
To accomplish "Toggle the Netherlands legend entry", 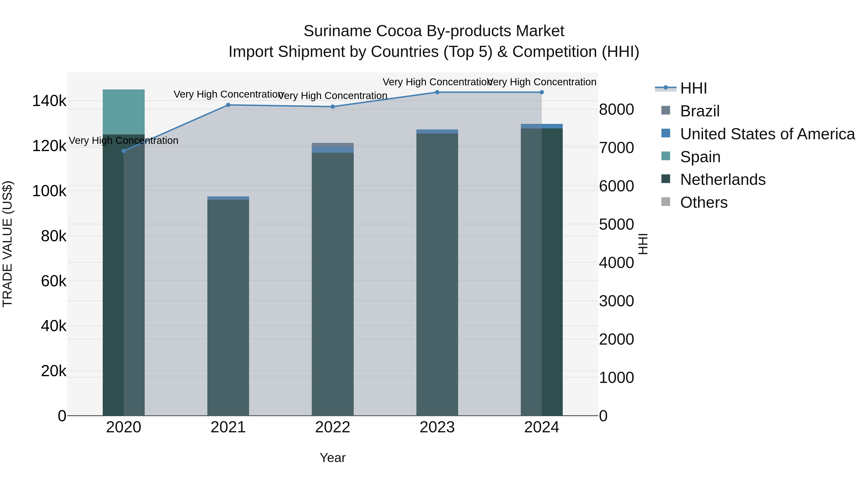I will coord(713,180).
